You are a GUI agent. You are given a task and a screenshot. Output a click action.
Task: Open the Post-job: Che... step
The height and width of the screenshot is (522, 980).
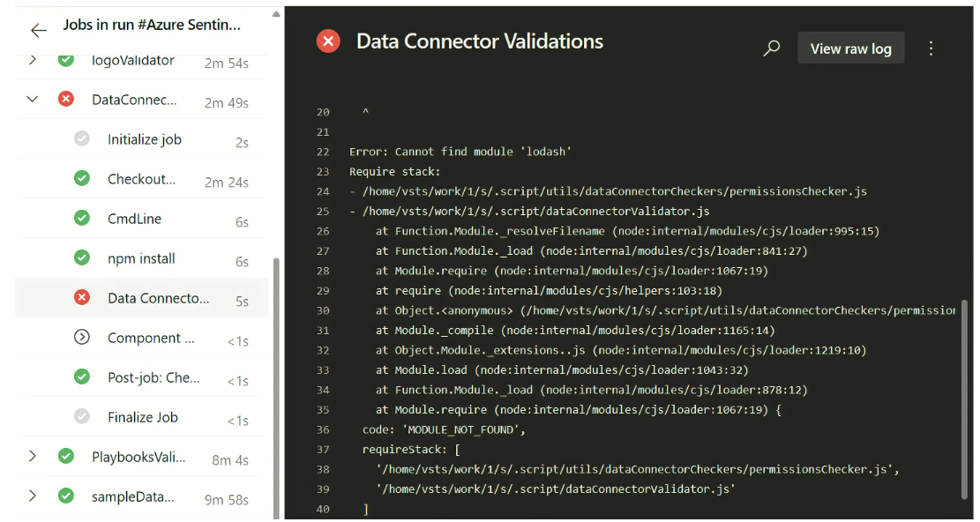[x=142, y=377]
